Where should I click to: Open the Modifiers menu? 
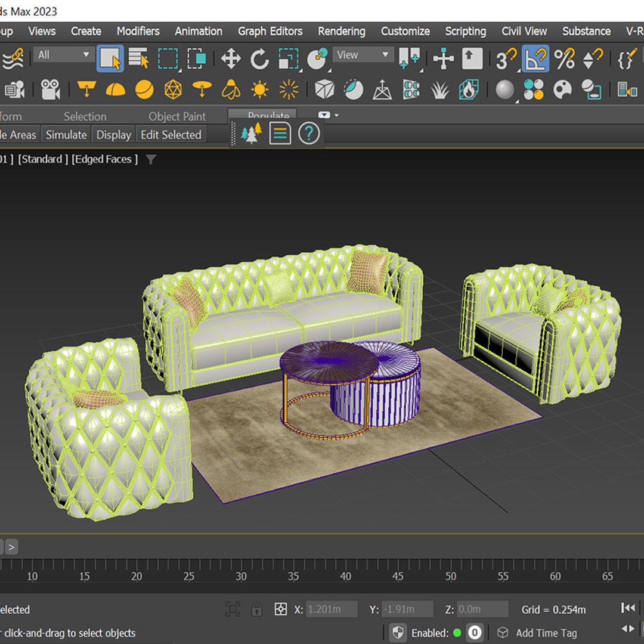pos(138,31)
